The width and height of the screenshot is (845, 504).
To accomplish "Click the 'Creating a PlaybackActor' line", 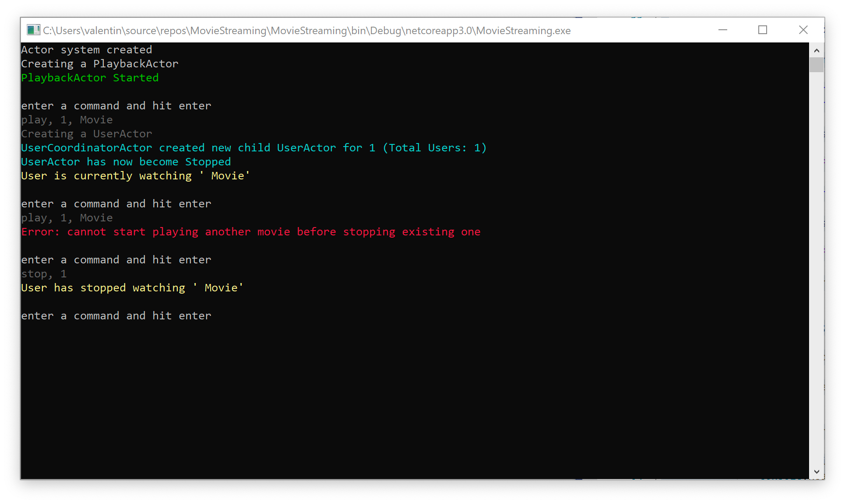I will click(99, 64).
